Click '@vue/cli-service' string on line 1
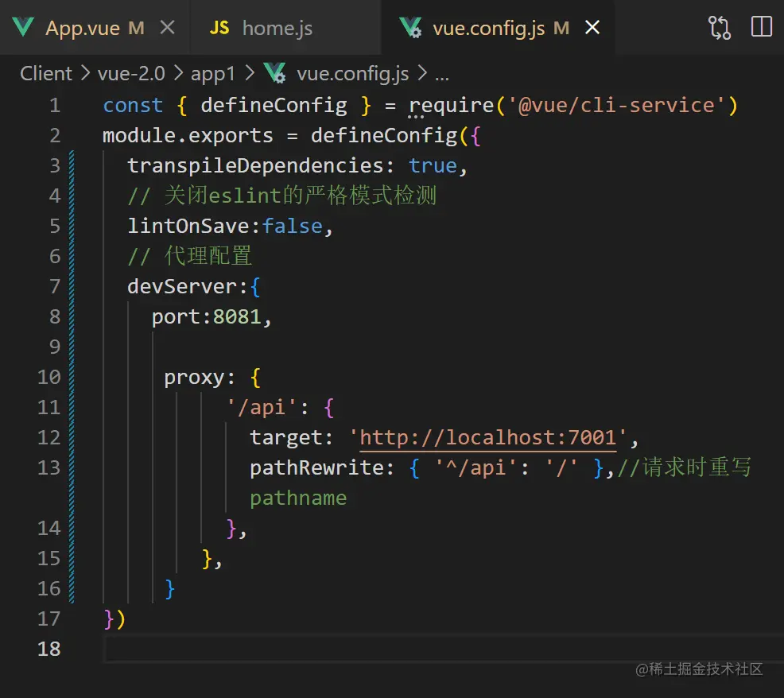 [x=616, y=106]
